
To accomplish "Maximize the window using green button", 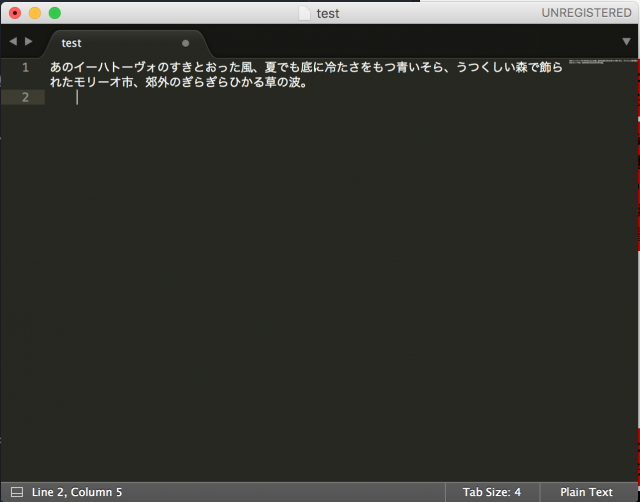I will click(x=55, y=13).
